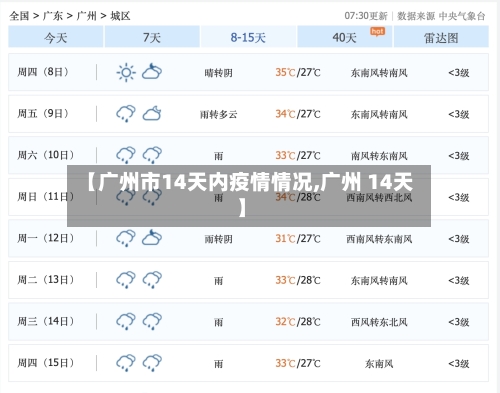Click second rain icon in 周二（13日）row
The height and width of the screenshot is (393, 500).
click(152, 280)
